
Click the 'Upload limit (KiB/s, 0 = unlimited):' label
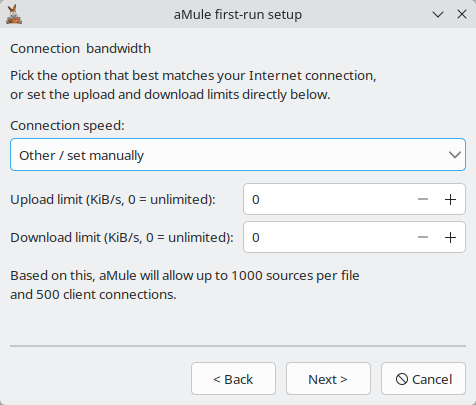[x=113, y=199]
